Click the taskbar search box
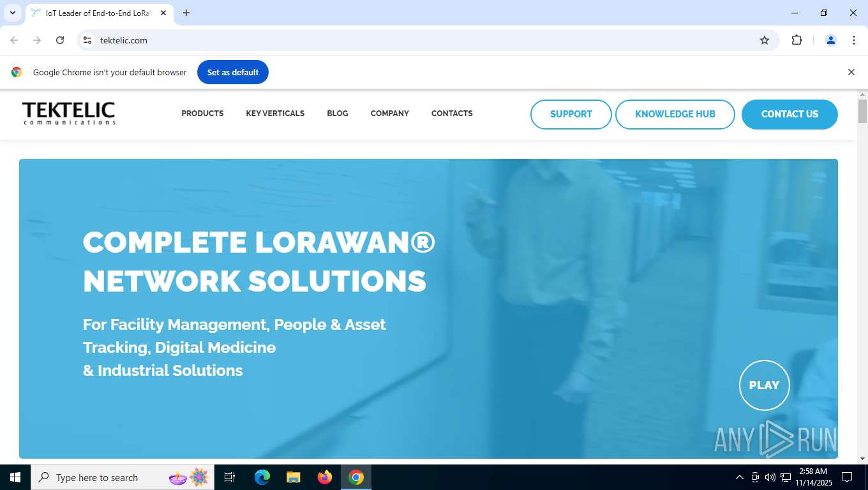The height and width of the screenshot is (490, 868). click(x=123, y=477)
